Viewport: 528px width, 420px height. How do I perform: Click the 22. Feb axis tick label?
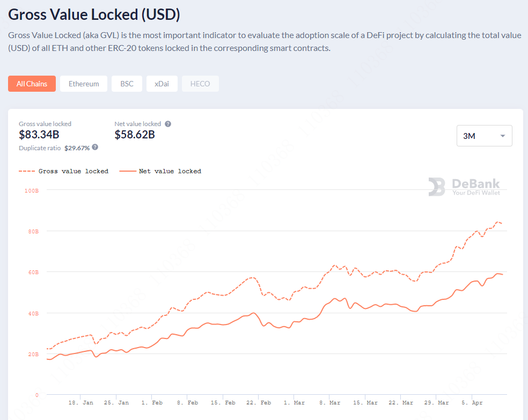(259, 402)
